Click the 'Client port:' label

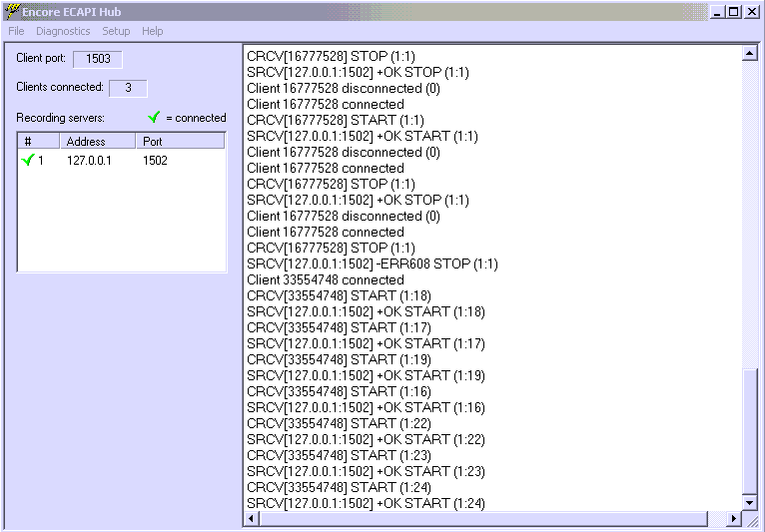pyautogui.click(x=41, y=58)
